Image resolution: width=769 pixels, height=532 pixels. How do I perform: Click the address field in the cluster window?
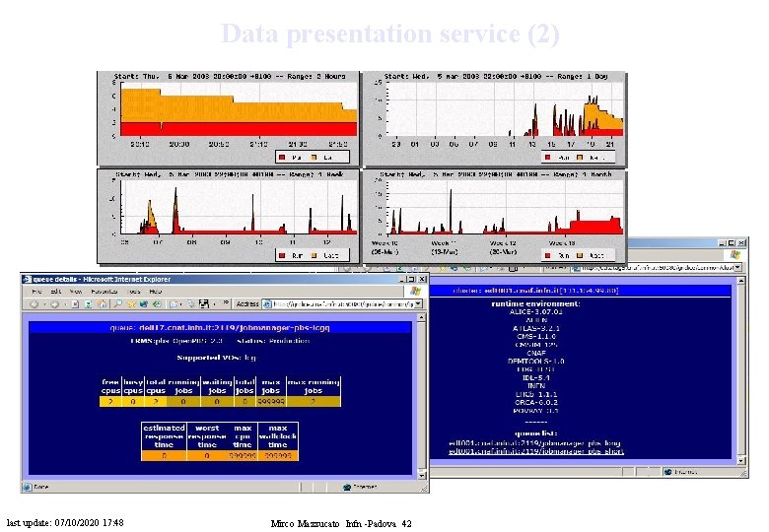(658, 267)
